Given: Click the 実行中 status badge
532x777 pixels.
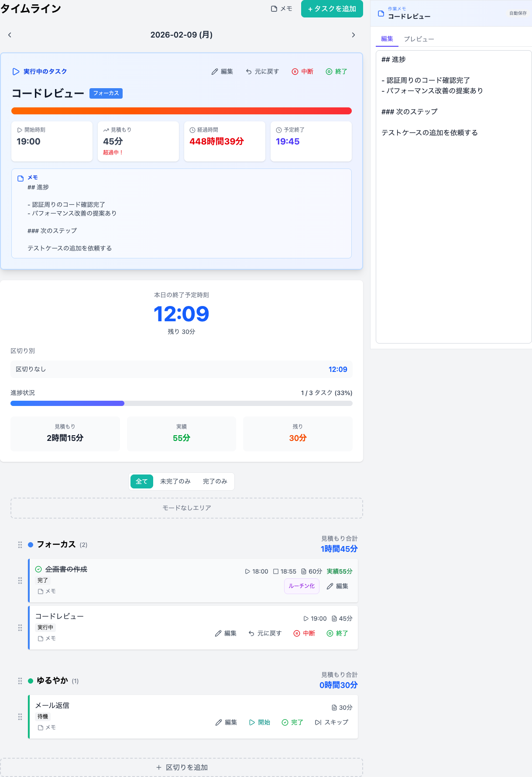Looking at the screenshot, I should pos(45,628).
